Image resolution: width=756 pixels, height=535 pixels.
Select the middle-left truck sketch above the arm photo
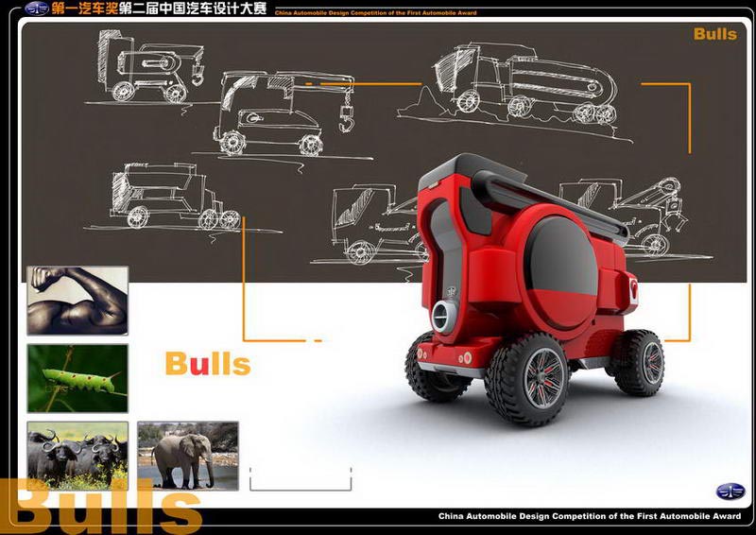[x=169, y=197]
